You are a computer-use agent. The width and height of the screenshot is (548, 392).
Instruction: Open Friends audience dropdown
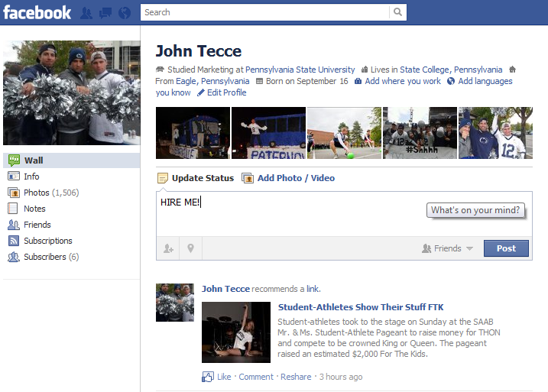[x=448, y=248]
